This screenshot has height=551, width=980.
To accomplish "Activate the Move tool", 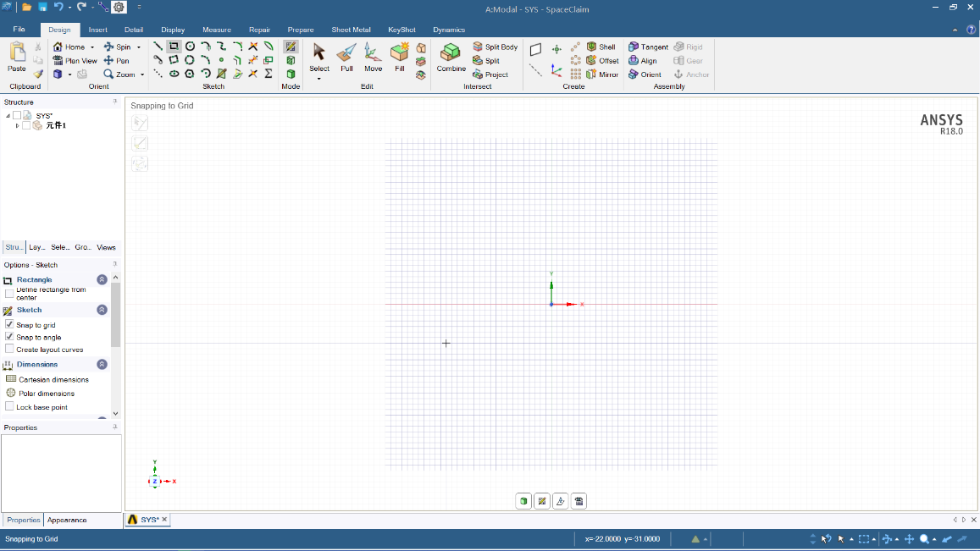I will click(373, 58).
